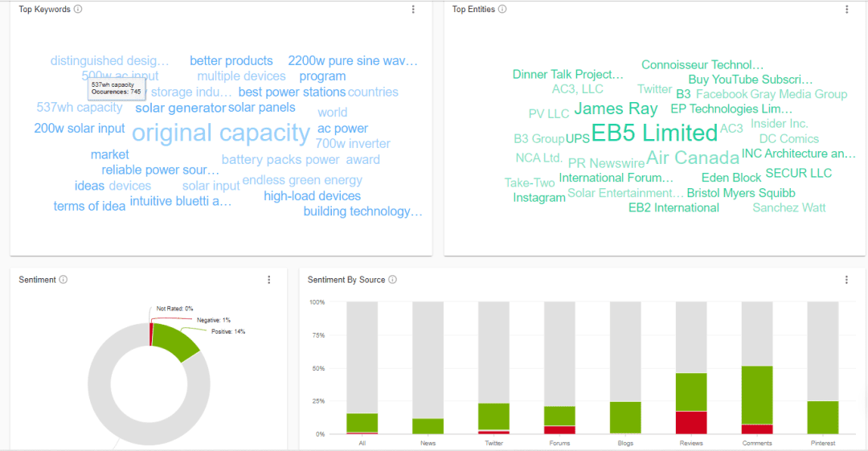The width and height of the screenshot is (868, 451).
Task: Select the 'Facebook' entity
Action: click(722, 94)
